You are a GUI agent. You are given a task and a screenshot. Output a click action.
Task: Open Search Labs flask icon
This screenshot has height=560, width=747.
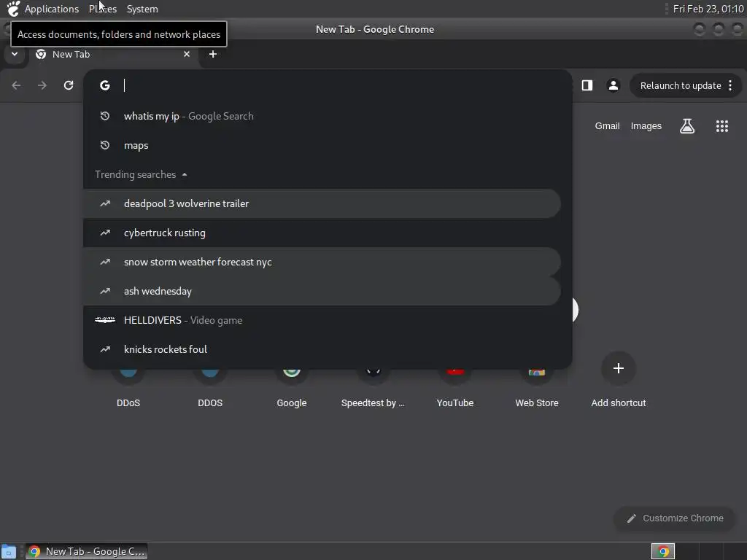click(x=687, y=125)
